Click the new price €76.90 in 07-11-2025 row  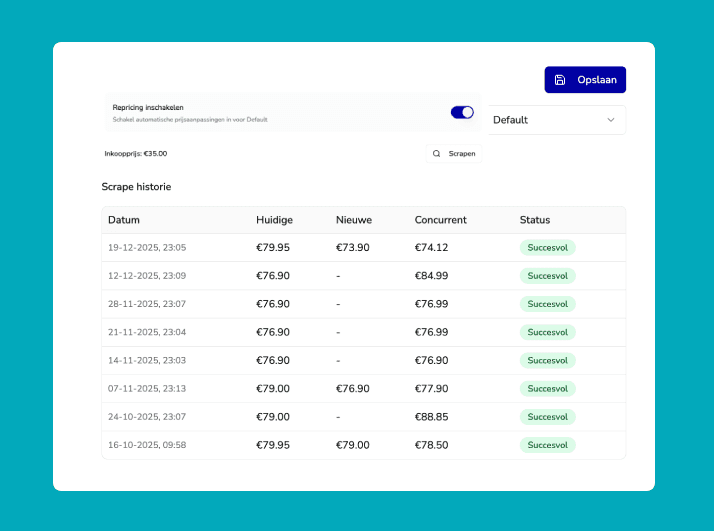click(x=352, y=389)
